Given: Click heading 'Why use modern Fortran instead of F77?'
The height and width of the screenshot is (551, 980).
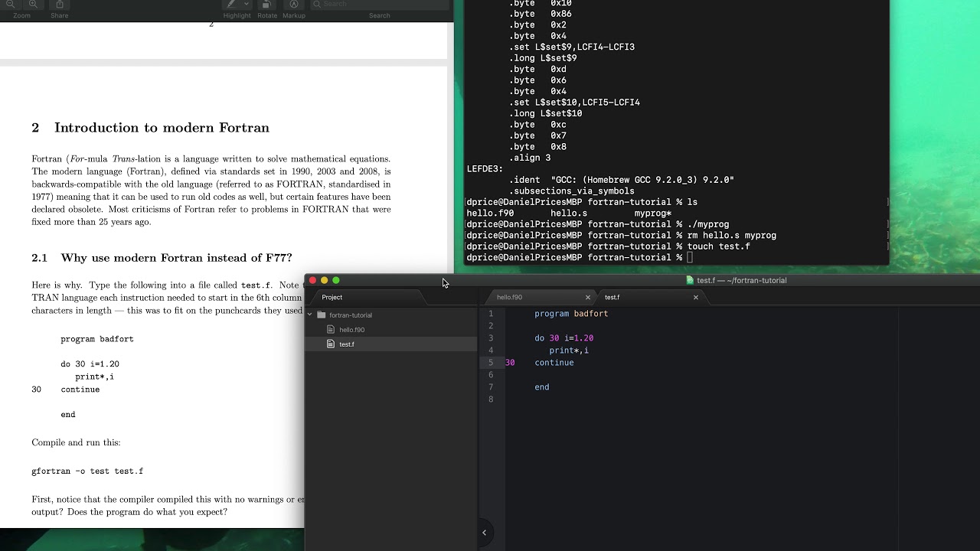Looking at the screenshot, I should (x=176, y=258).
